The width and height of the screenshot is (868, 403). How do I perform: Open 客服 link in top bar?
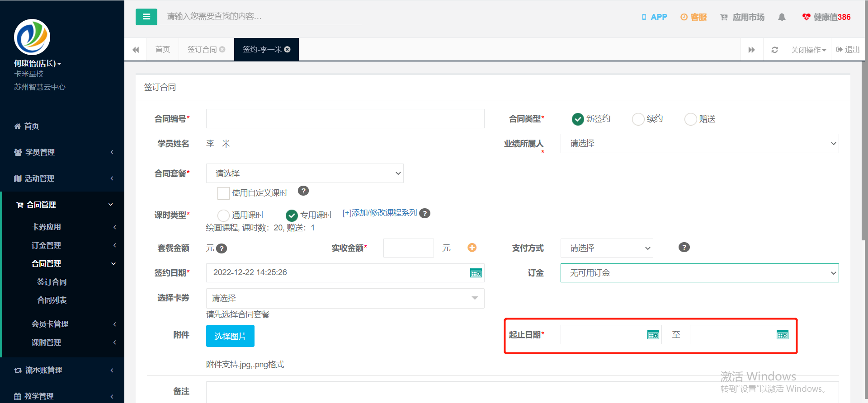point(693,17)
